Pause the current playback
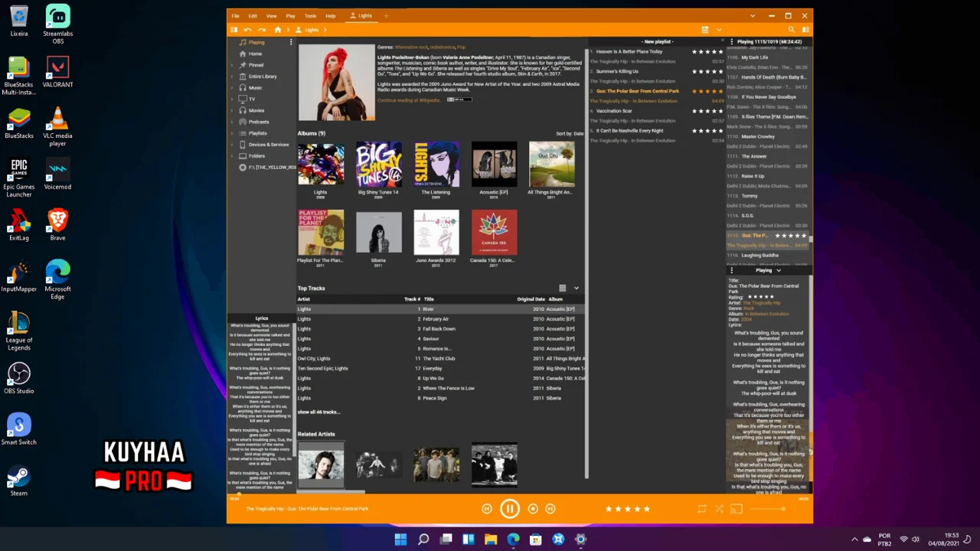980x551 pixels. [x=510, y=509]
